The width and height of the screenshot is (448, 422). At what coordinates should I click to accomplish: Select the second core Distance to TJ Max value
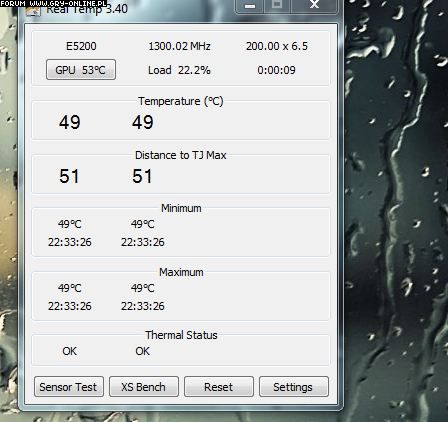click(142, 176)
